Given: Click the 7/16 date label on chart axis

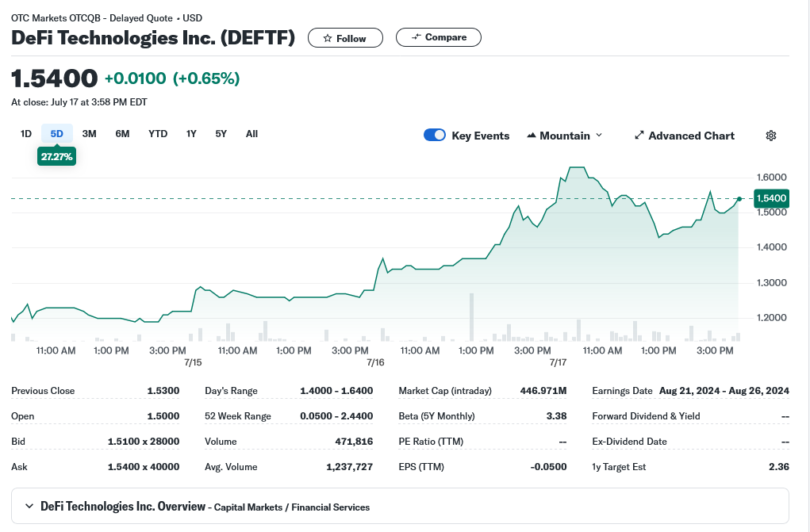Looking at the screenshot, I should 375,362.
